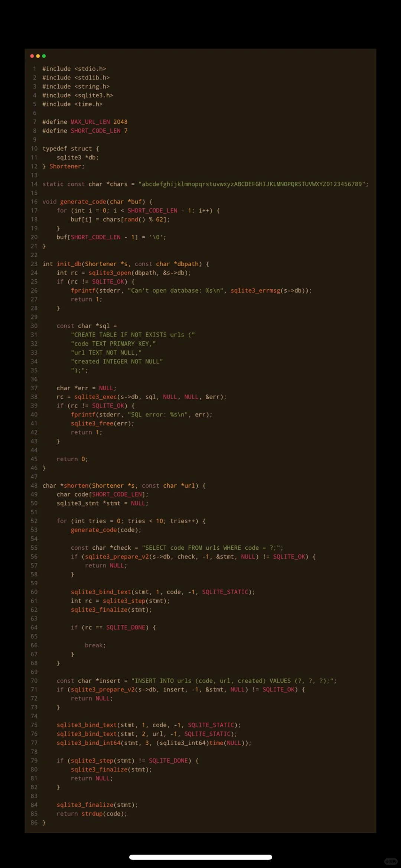
Task: Click the red close dot of code window
Action: tap(32, 56)
